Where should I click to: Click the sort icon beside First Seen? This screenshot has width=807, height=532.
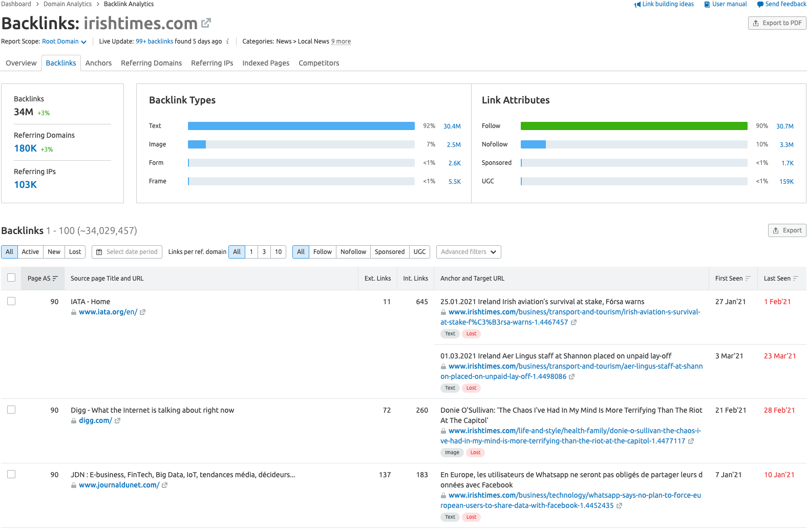point(748,279)
